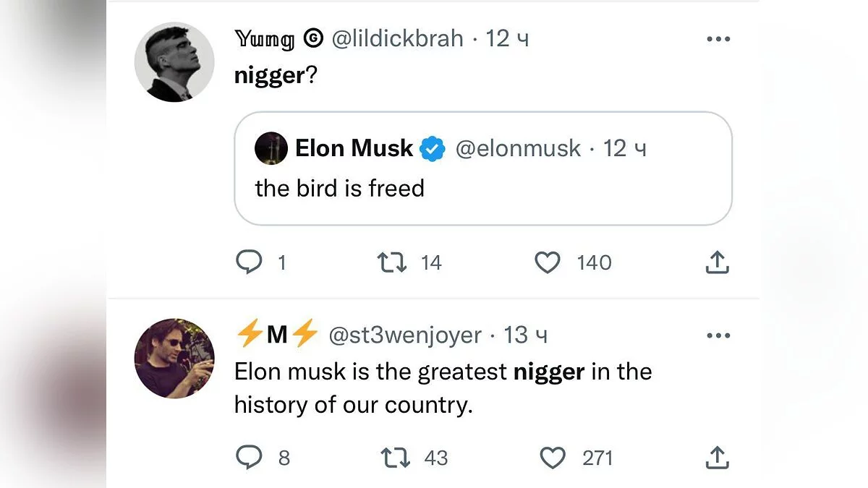Reply to the tweet by @lildickbrah

tap(250, 262)
